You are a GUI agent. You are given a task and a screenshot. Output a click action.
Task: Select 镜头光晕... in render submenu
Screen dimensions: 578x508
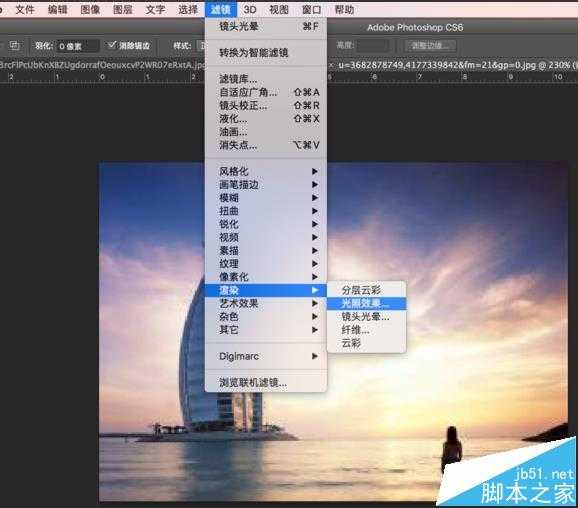coord(366,317)
